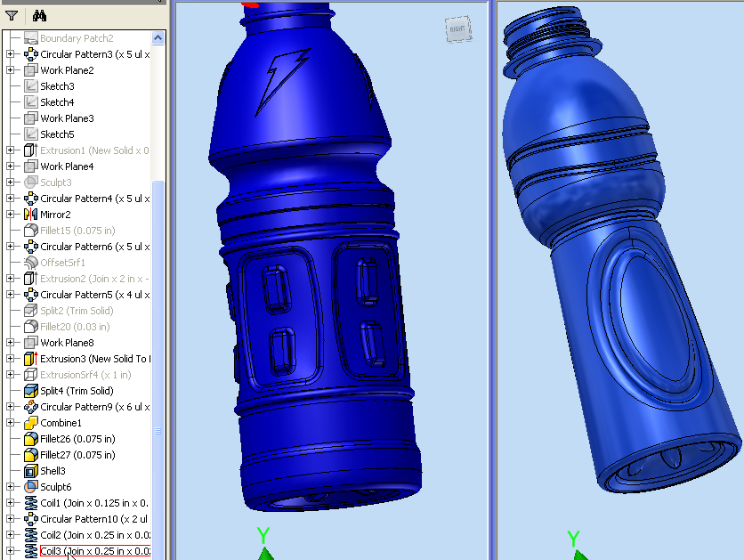Click the Split2 (Trim Solid) icon

click(x=31, y=311)
